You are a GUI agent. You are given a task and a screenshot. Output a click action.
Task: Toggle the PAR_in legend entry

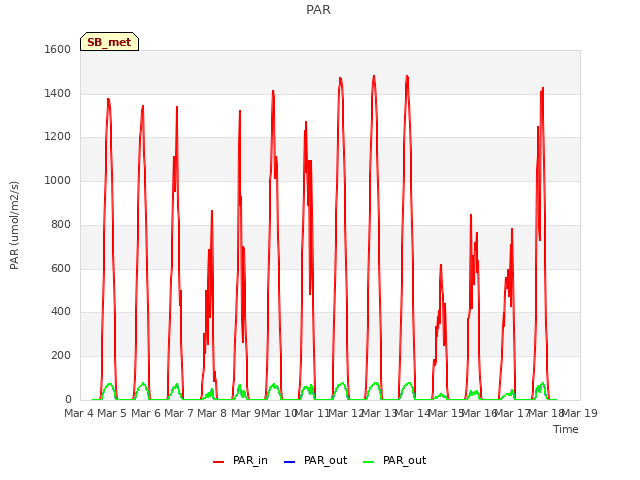[x=240, y=460]
